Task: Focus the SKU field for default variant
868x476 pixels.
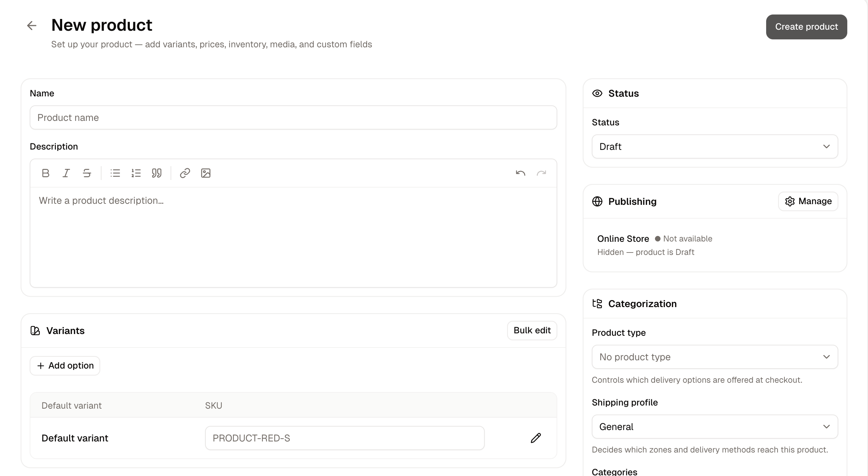Action: pos(345,438)
